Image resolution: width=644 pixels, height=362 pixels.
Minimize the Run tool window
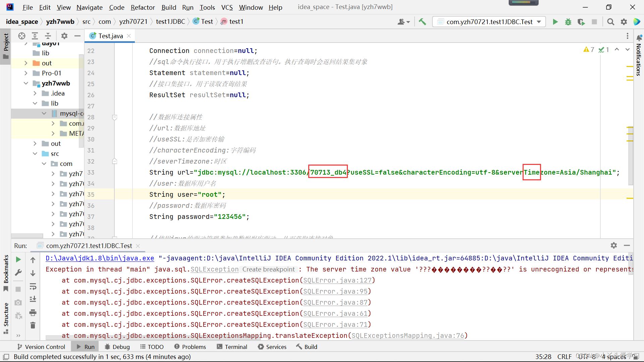tap(627, 245)
